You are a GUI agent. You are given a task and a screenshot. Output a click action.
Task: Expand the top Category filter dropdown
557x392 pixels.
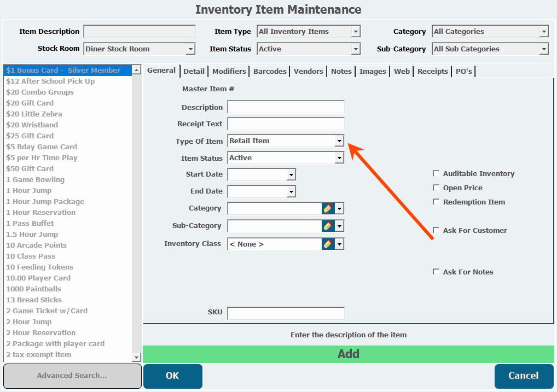click(544, 32)
